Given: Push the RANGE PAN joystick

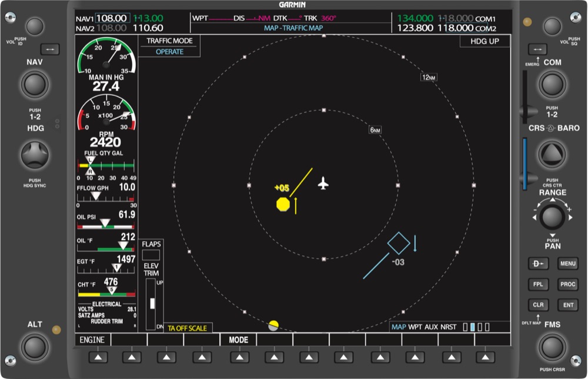Looking at the screenshot, I should click(552, 217).
